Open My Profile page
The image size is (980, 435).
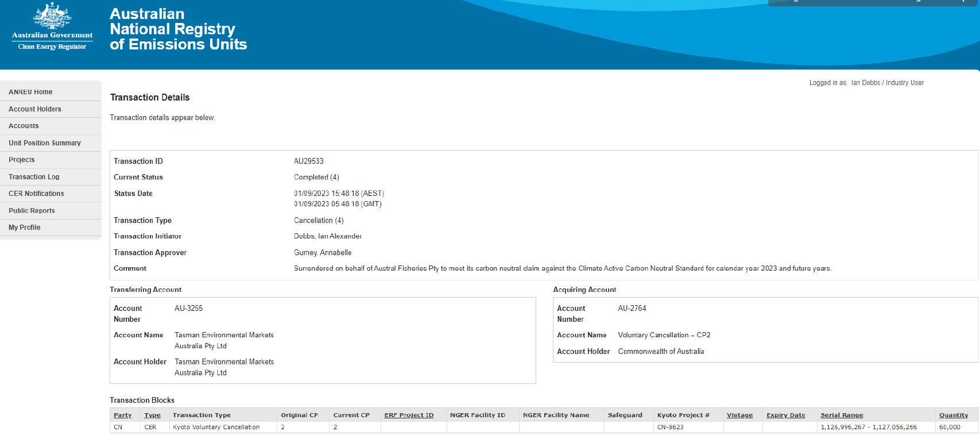(25, 228)
